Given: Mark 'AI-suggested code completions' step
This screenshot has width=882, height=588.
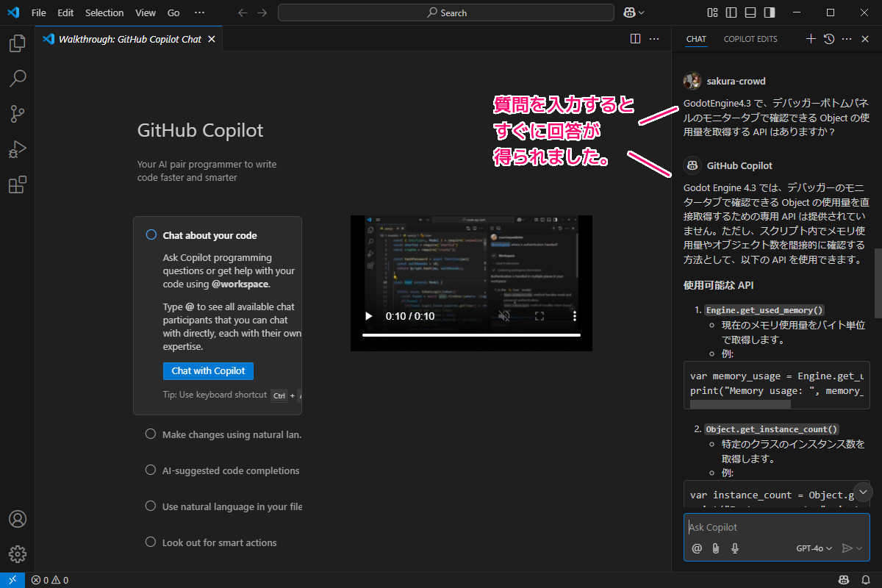Looking at the screenshot, I should point(150,470).
